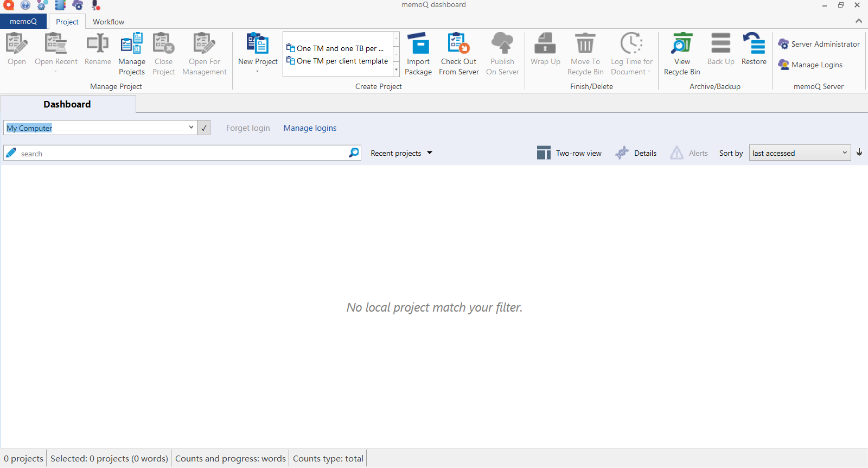Click the sort direction arrow
868x468 pixels.
(859, 153)
